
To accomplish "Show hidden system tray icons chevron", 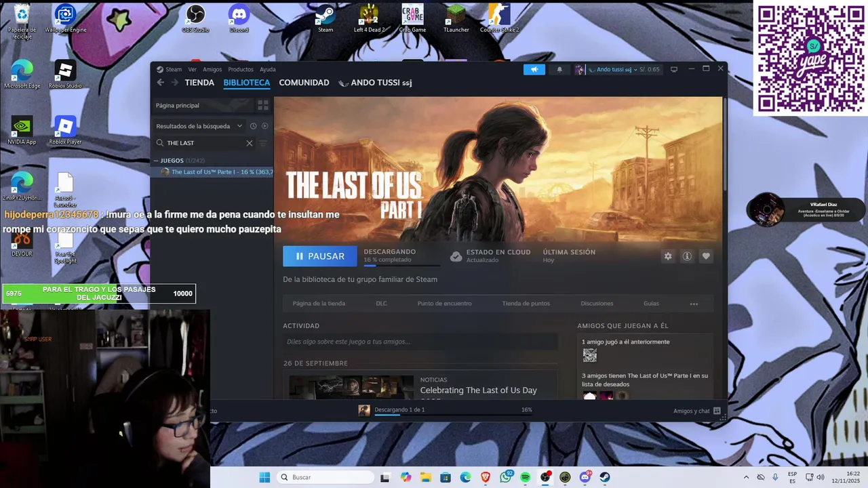I will [746, 477].
